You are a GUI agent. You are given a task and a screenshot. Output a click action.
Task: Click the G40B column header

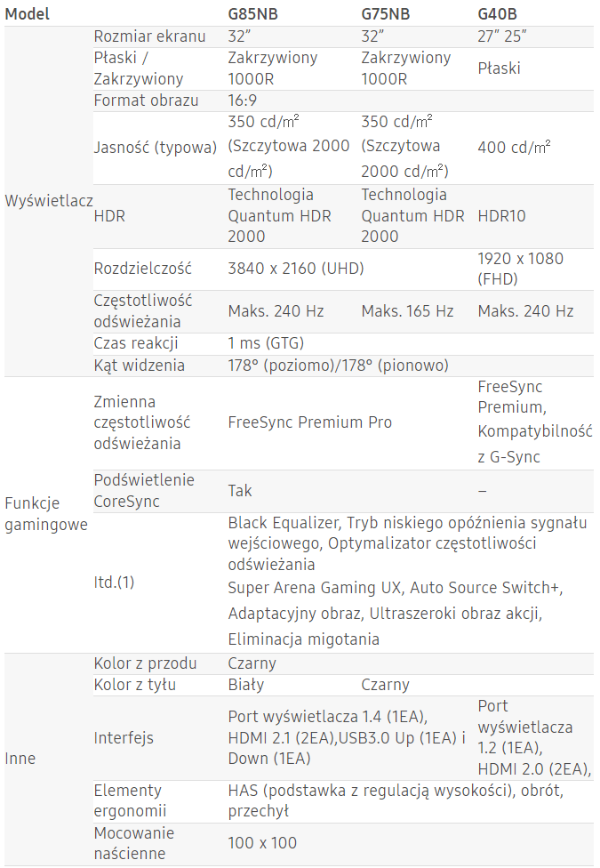coord(498,14)
